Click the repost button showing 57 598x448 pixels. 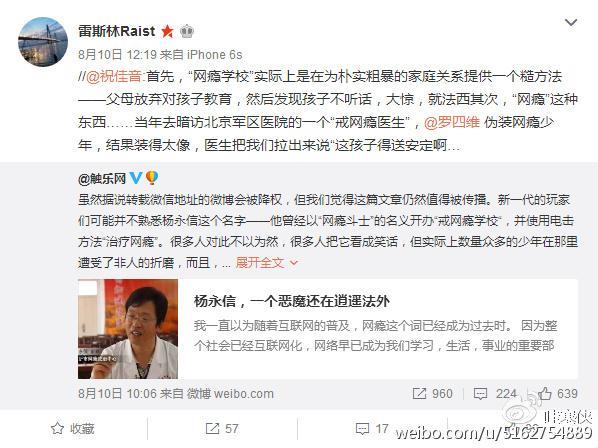click(x=222, y=429)
